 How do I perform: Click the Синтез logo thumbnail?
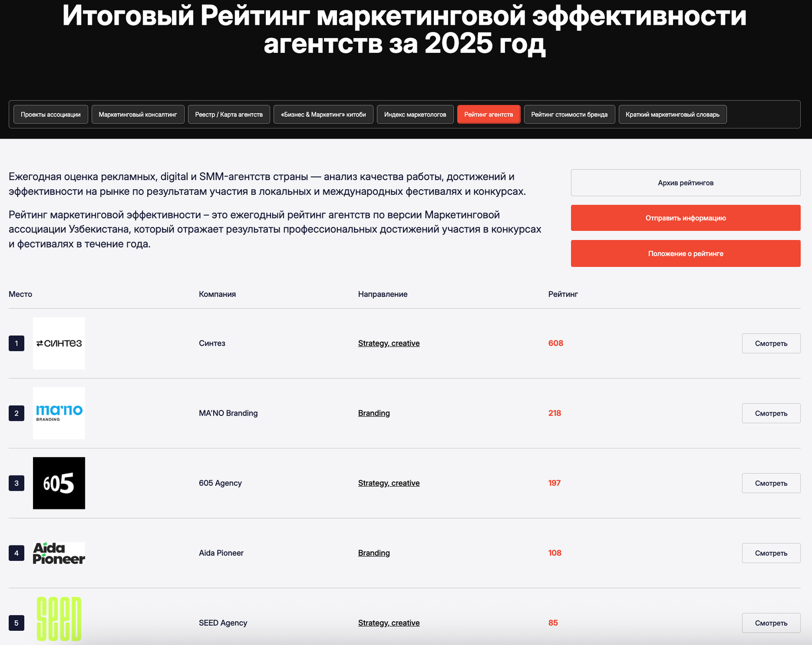[59, 344]
